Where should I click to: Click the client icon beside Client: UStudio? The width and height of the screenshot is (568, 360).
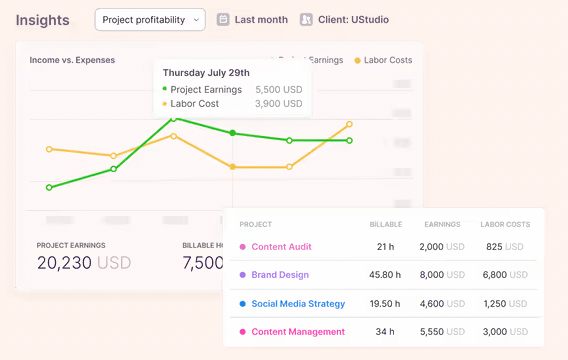306,20
